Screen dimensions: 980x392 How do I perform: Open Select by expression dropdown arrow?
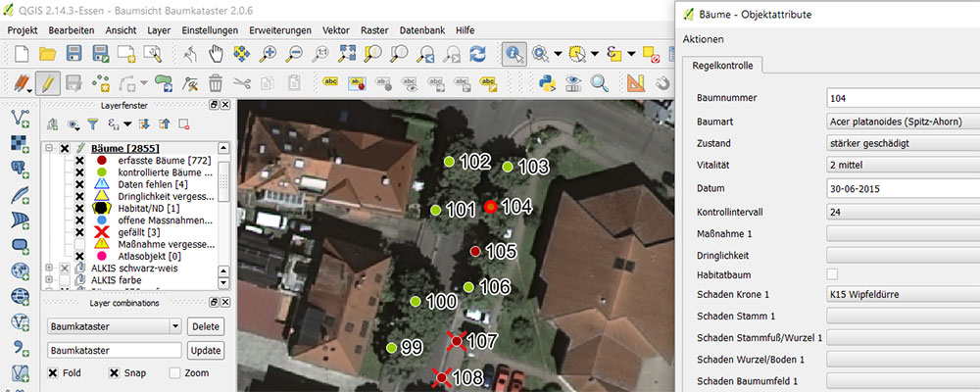[632, 54]
